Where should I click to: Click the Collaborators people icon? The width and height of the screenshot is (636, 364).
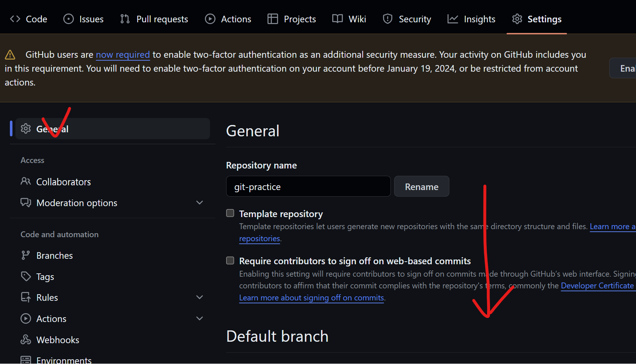point(26,181)
